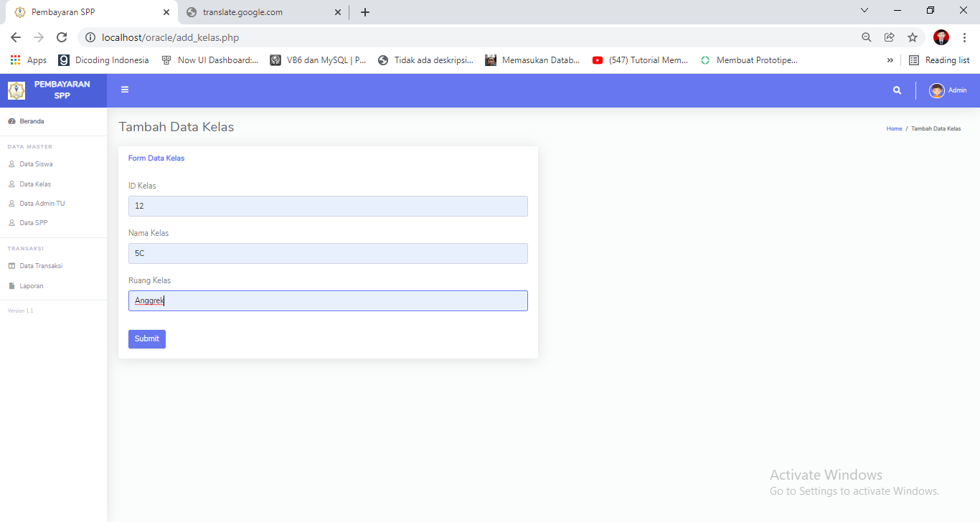Open Chrome's three-dot menu
The image size is (980, 522).
964,37
